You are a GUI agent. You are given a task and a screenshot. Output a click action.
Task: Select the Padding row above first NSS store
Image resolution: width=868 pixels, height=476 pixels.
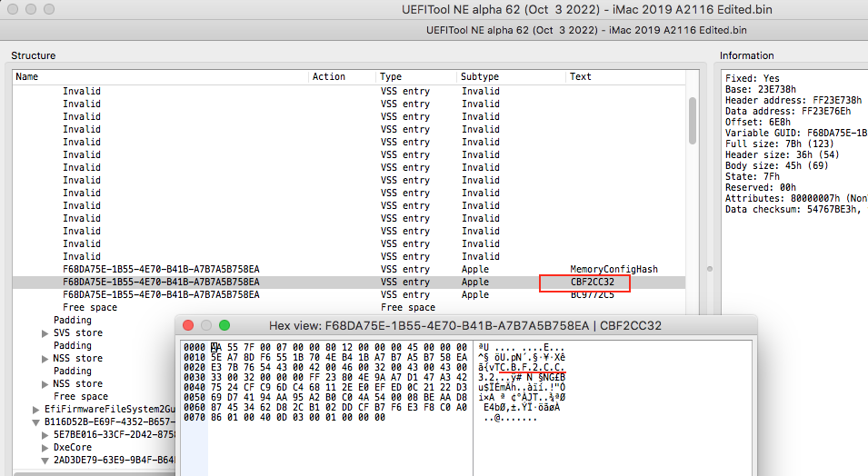73,346
